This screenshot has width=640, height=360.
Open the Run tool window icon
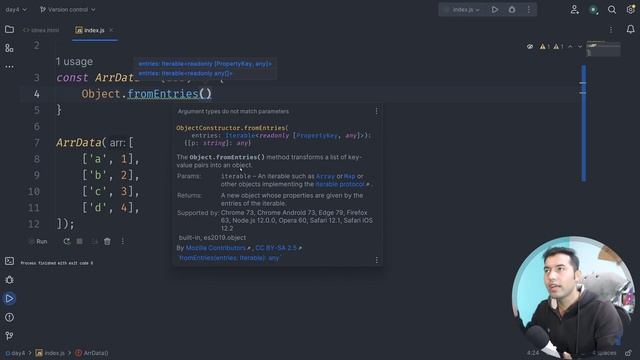click(x=9, y=299)
